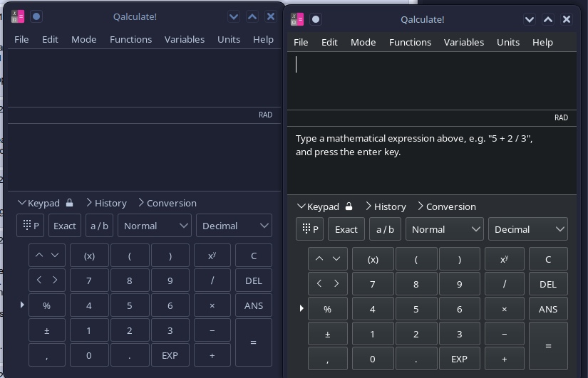Expand History section in right window

click(x=386, y=206)
